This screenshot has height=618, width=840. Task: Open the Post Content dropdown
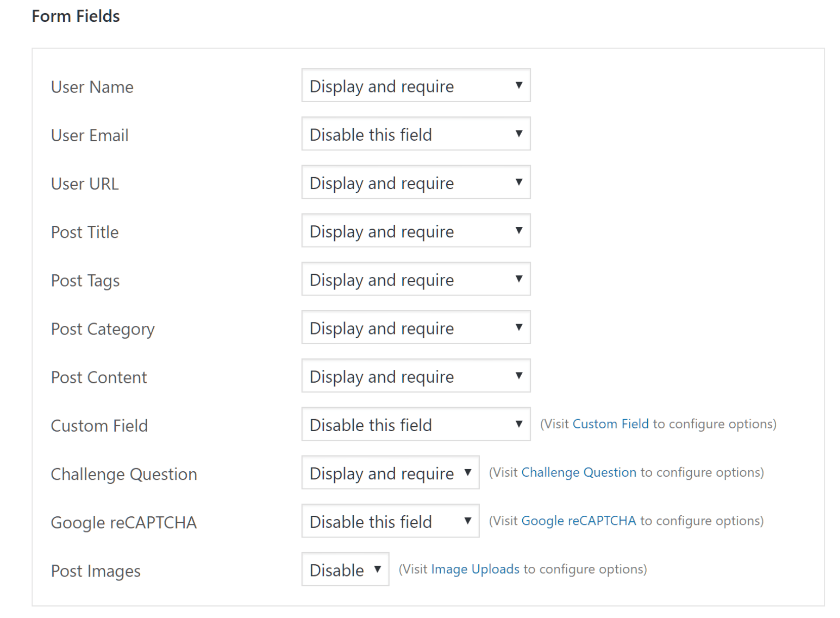[416, 376]
